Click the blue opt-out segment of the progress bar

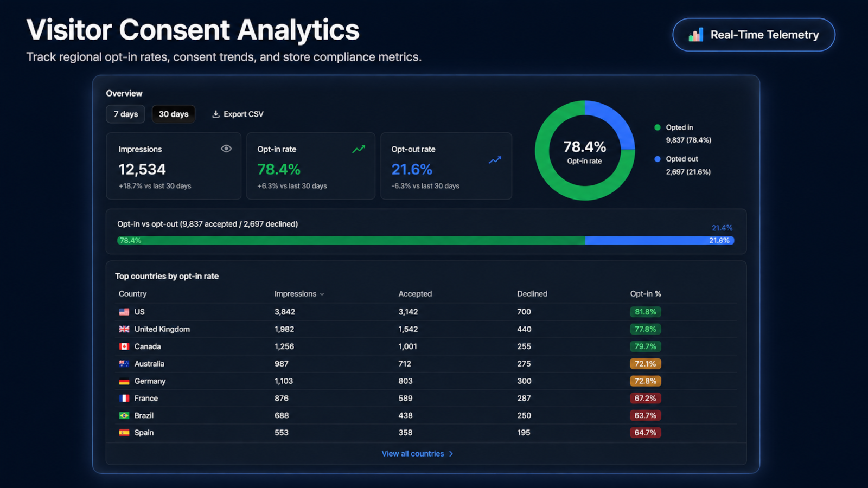coord(660,240)
